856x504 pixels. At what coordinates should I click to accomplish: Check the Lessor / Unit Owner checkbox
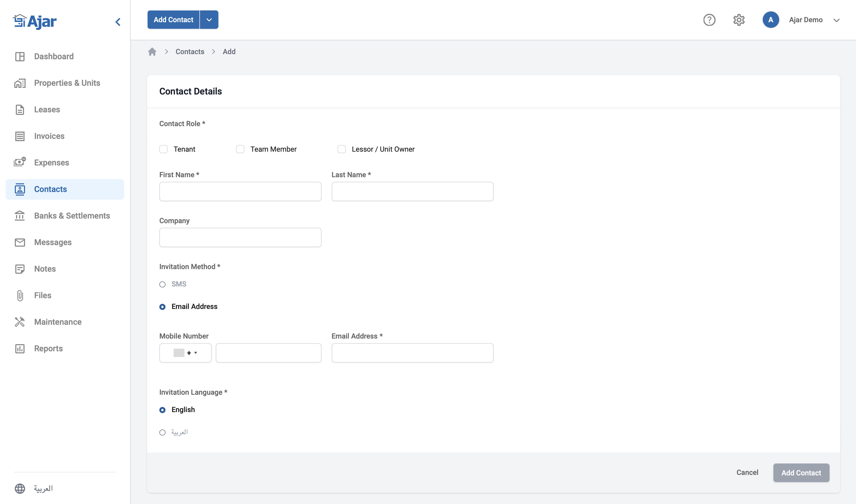point(341,149)
